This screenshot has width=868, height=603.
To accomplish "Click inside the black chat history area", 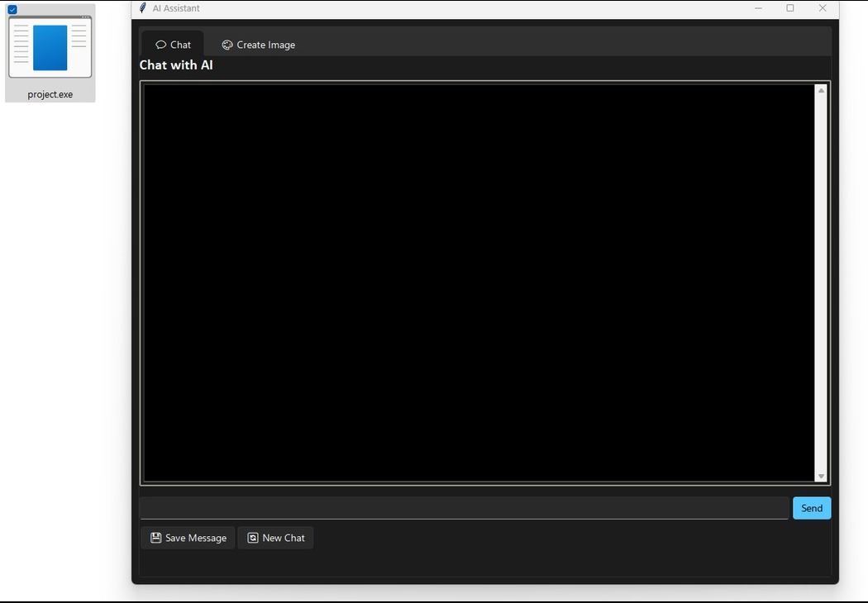I will [478, 281].
